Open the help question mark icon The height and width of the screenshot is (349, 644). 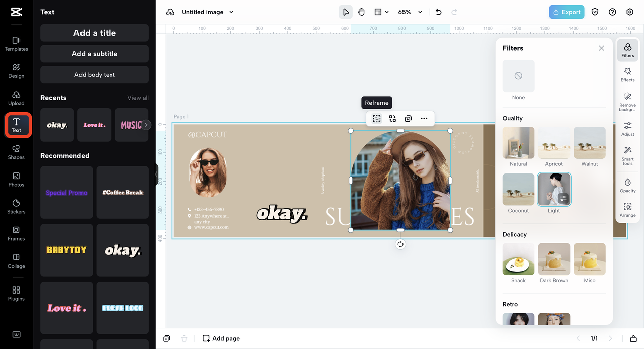(612, 12)
